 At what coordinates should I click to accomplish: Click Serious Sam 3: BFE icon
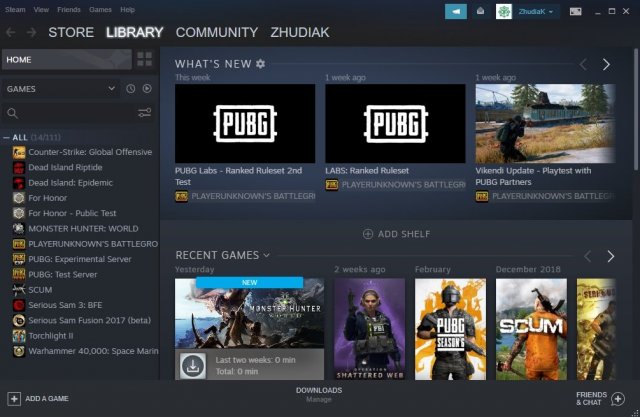[19, 305]
